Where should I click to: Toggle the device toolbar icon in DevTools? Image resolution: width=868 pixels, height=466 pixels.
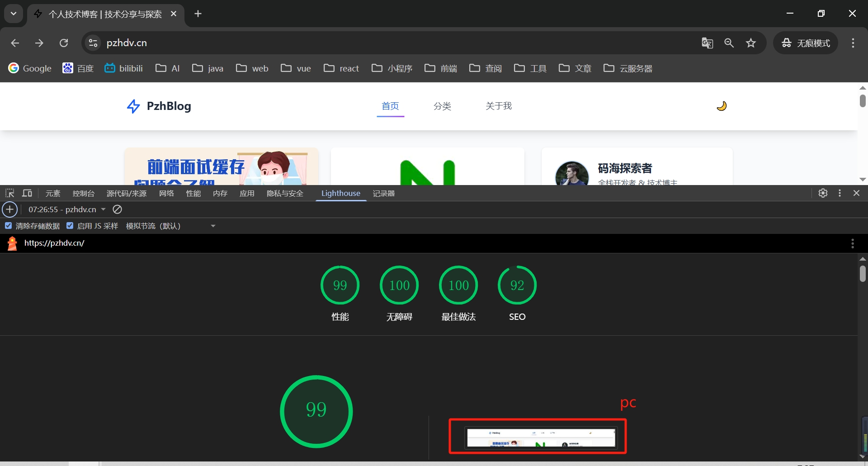click(27, 193)
